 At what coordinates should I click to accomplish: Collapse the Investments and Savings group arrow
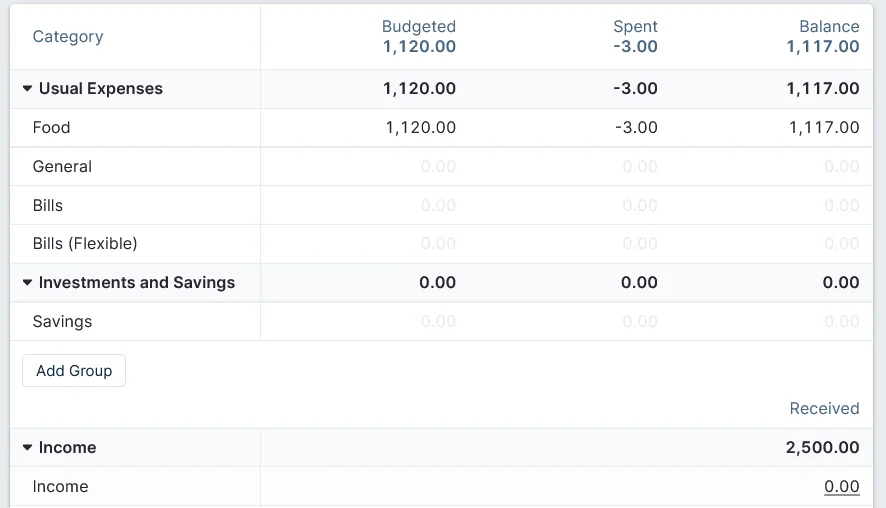pos(27,283)
